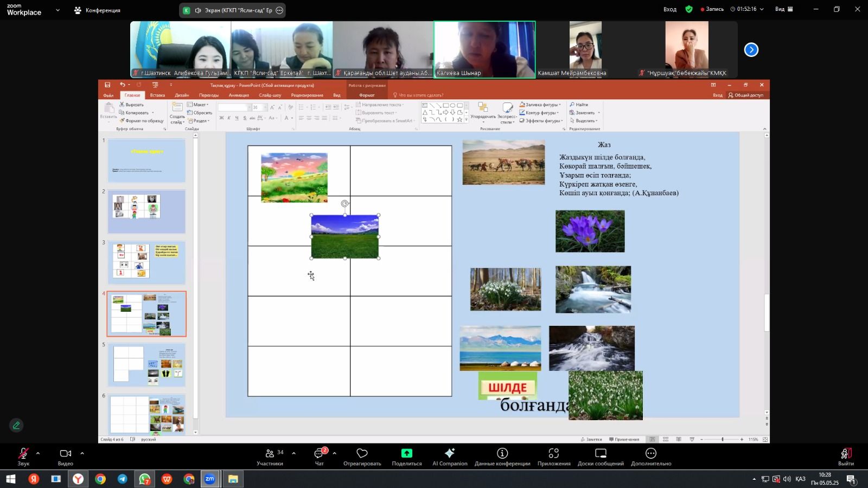Screen dimensions: 868x488
Task: Toggle camera with the Видео button
Action: pyautogui.click(x=66, y=456)
